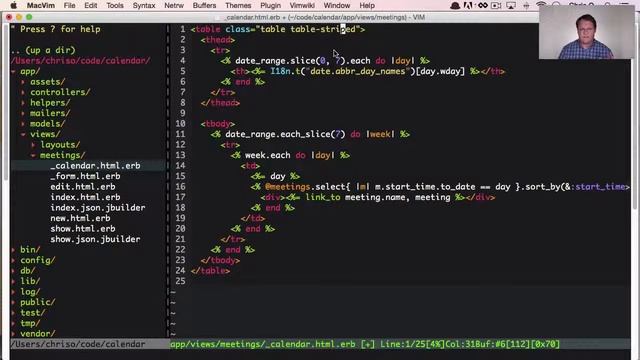Viewport: 640px width, 360px height.
Task: Click the 'table-striped' class text on line 1
Action: click(323, 29)
